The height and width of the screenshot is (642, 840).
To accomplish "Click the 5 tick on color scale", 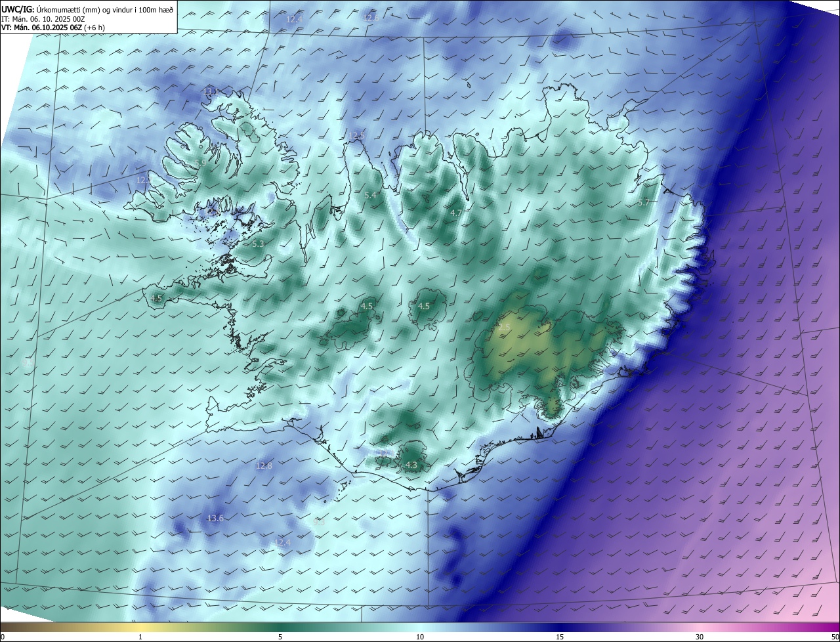I will pos(280,637).
